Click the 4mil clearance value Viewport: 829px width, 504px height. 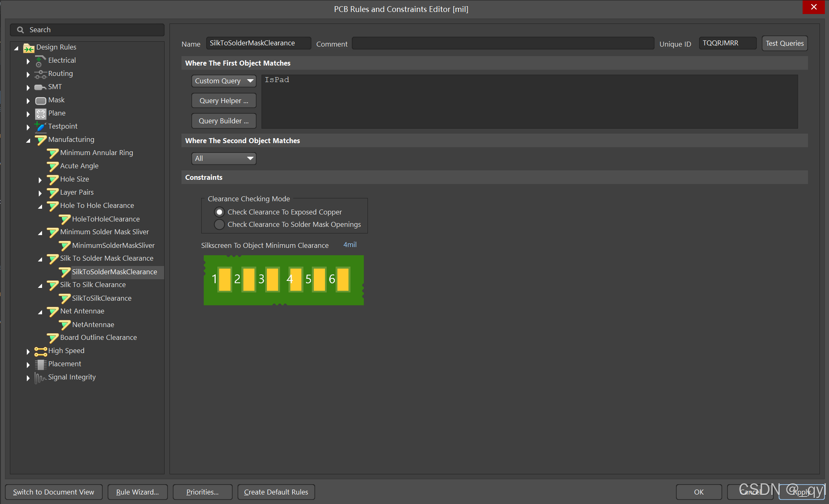pyautogui.click(x=350, y=245)
